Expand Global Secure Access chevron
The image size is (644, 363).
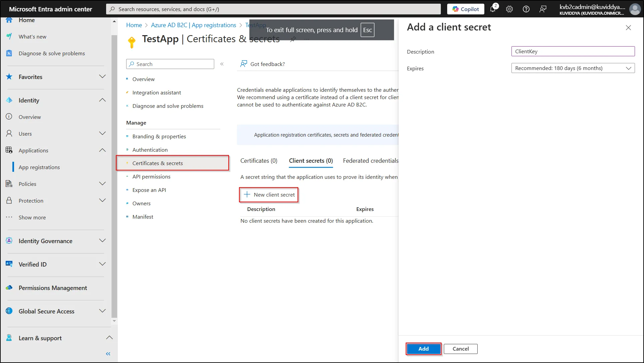(102, 311)
